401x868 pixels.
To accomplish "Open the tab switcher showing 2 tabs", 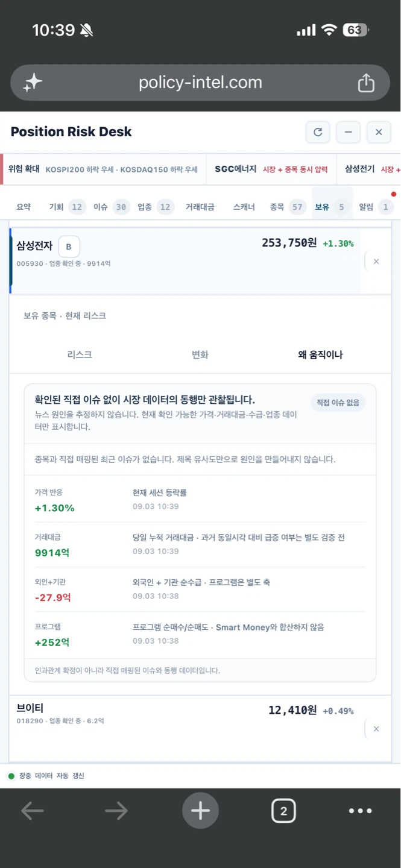I will (283, 811).
